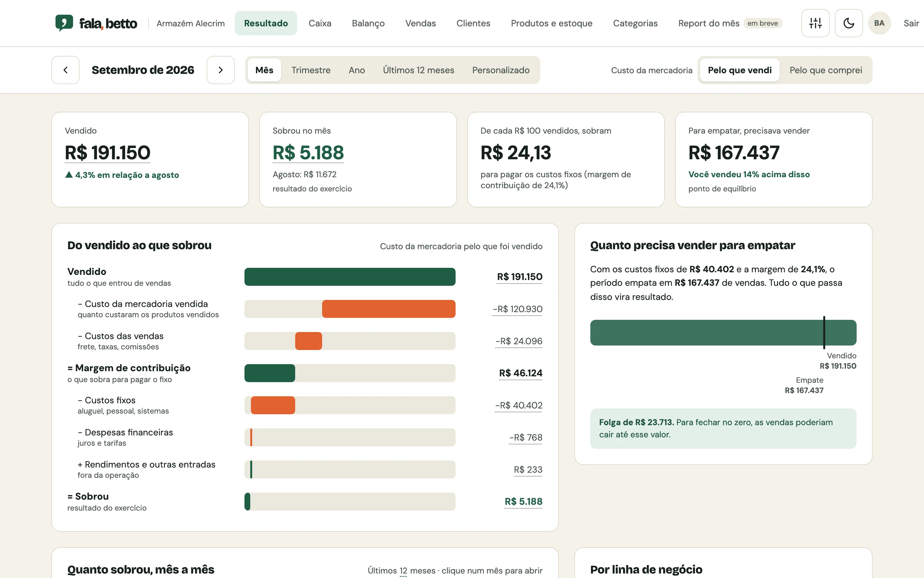Click the R$ 5.188 Sobrou row amount
Screen dimensions: 924x578
click(523, 502)
